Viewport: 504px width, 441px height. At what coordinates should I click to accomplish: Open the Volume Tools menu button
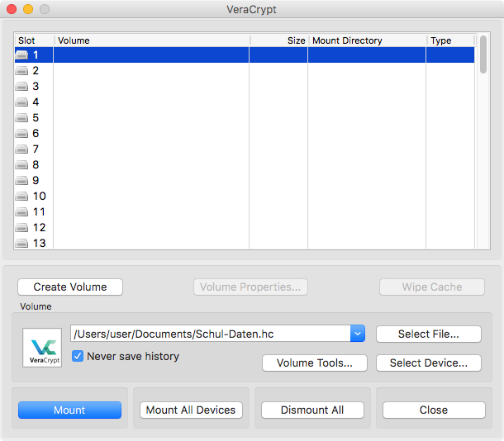(x=315, y=363)
